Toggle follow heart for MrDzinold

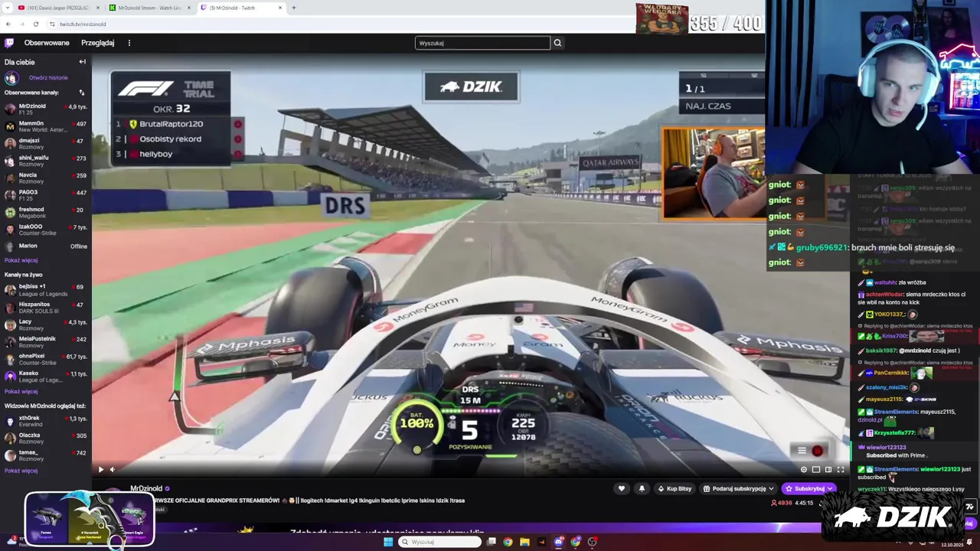click(x=622, y=488)
